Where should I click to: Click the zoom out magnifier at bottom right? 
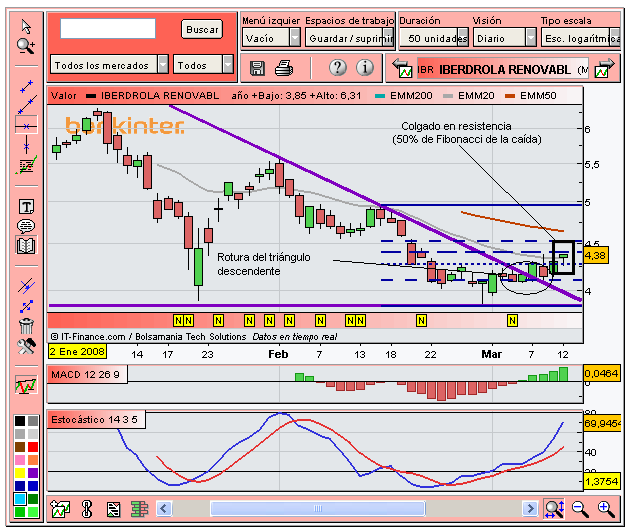(580, 509)
